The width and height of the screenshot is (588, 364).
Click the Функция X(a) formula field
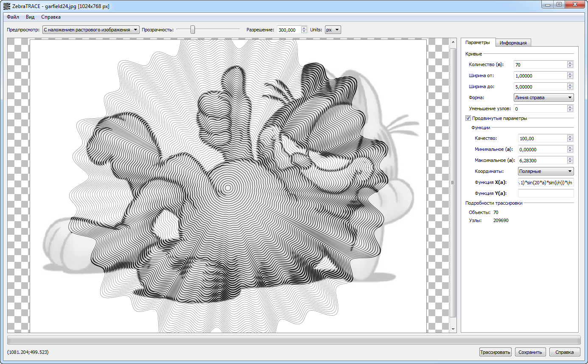coord(546,182)
